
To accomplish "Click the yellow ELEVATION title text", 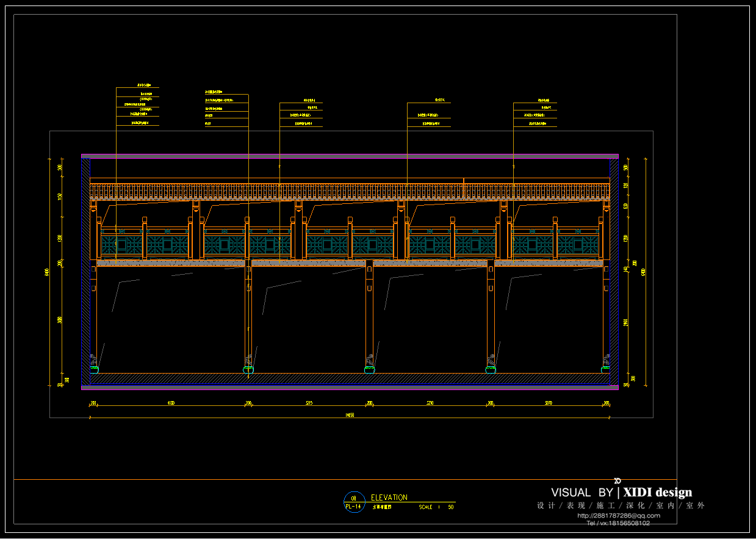I will (x=389, y=497).
